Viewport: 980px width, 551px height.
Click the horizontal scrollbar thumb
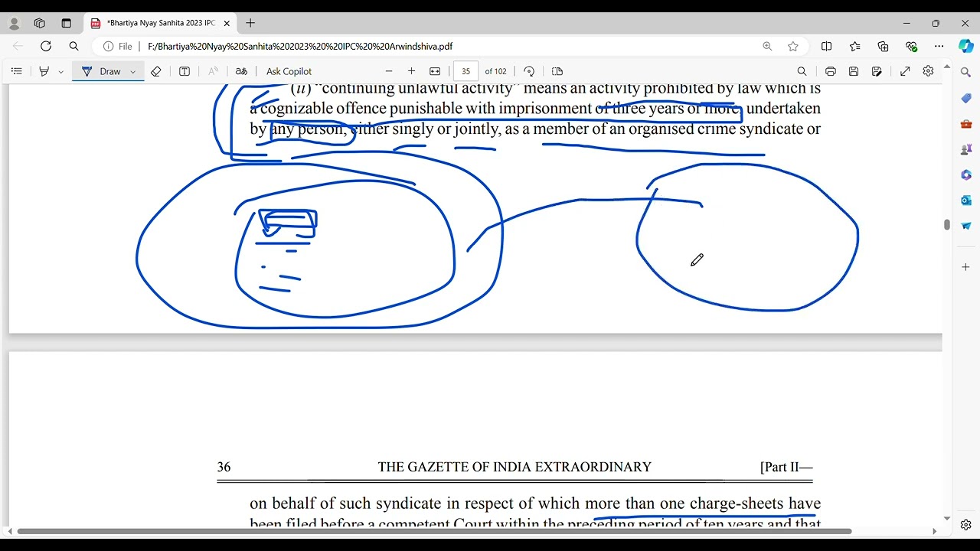pyautogui.click(x=434, y=531)
